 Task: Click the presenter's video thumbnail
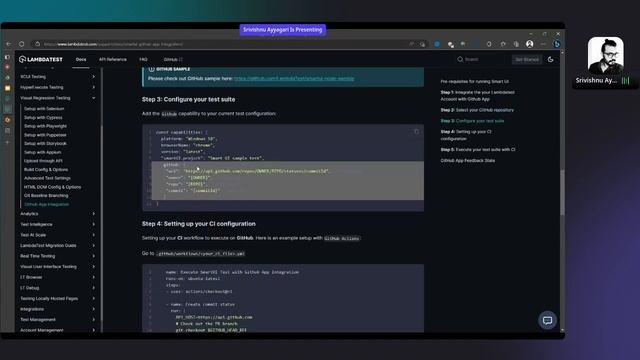pos(605,56)
